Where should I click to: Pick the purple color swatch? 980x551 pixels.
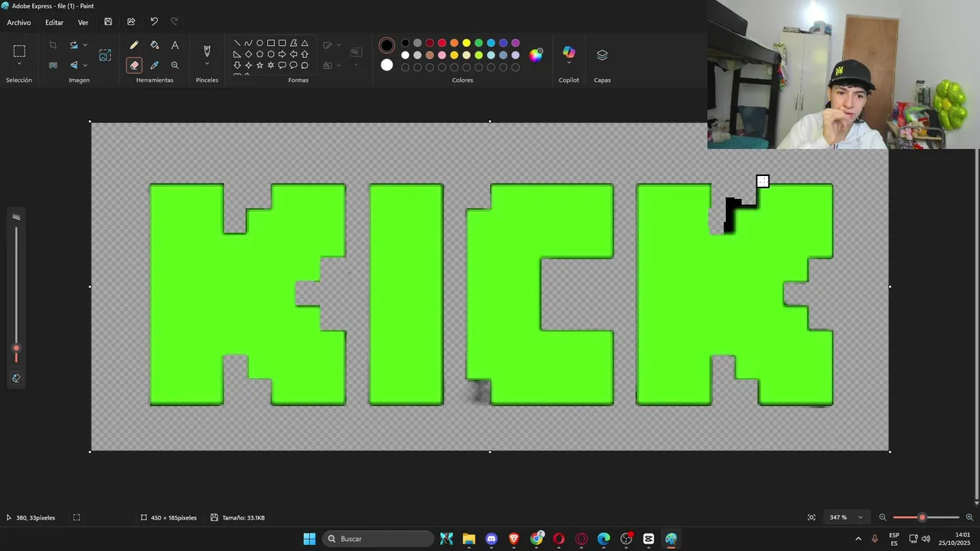coord(515,43)
